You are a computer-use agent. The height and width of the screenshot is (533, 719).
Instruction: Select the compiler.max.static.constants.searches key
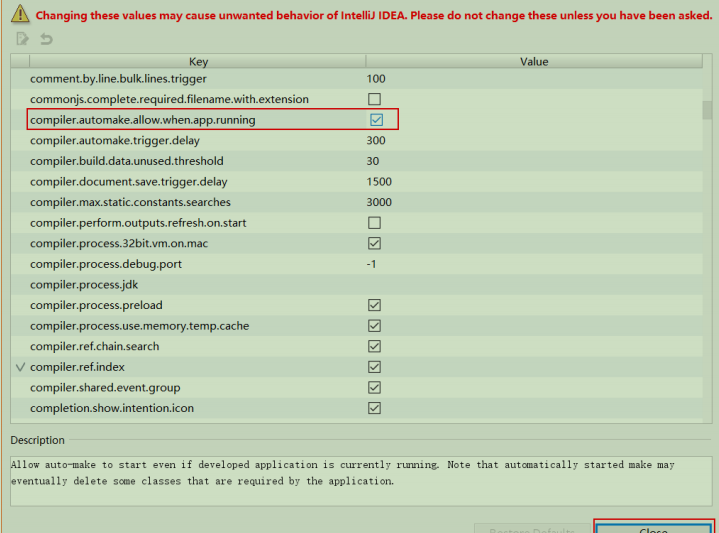(130, 202)
